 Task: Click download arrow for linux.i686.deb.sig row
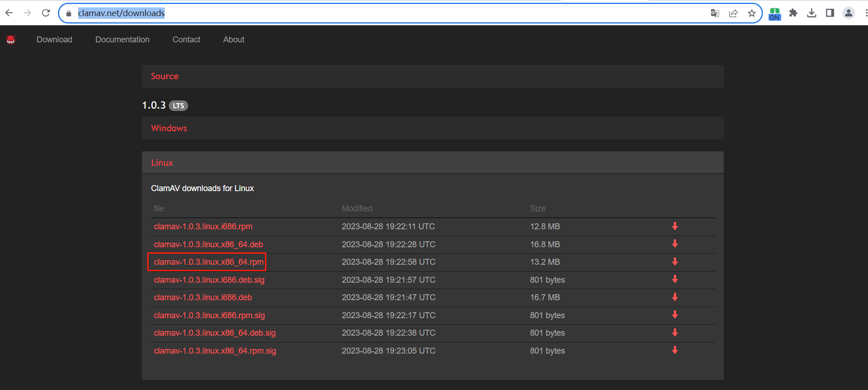(675, 279)
